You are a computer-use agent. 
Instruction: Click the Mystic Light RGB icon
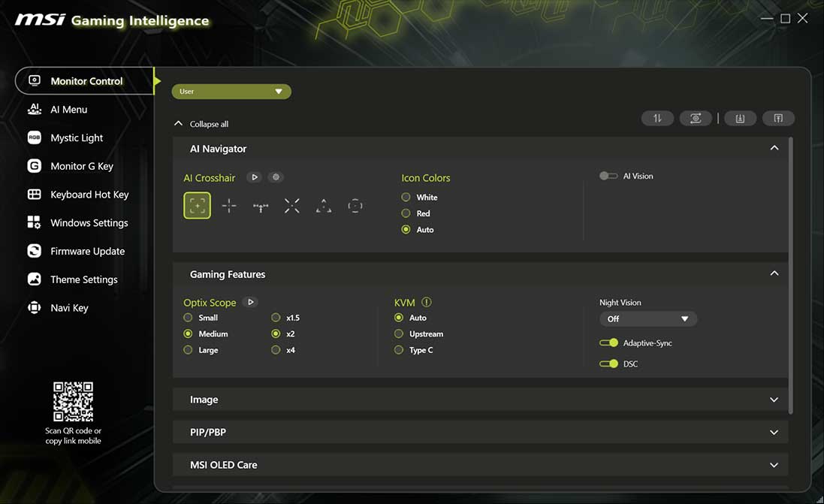[x=34, y=137]
